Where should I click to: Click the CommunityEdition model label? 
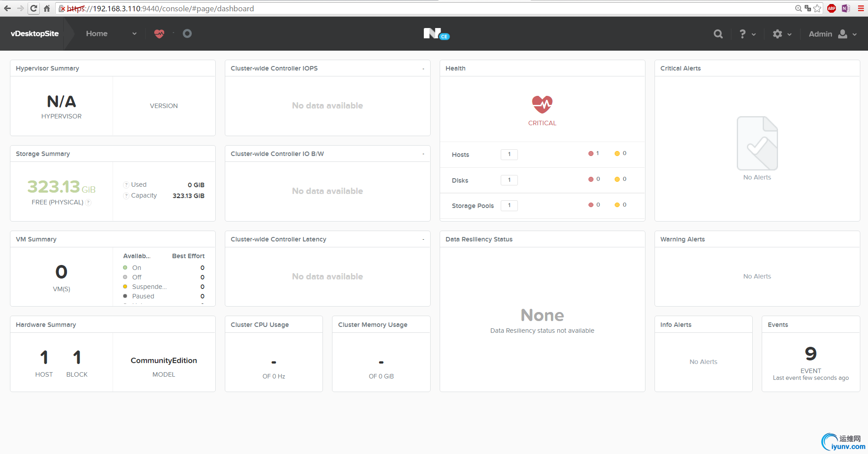pos(164,360)
